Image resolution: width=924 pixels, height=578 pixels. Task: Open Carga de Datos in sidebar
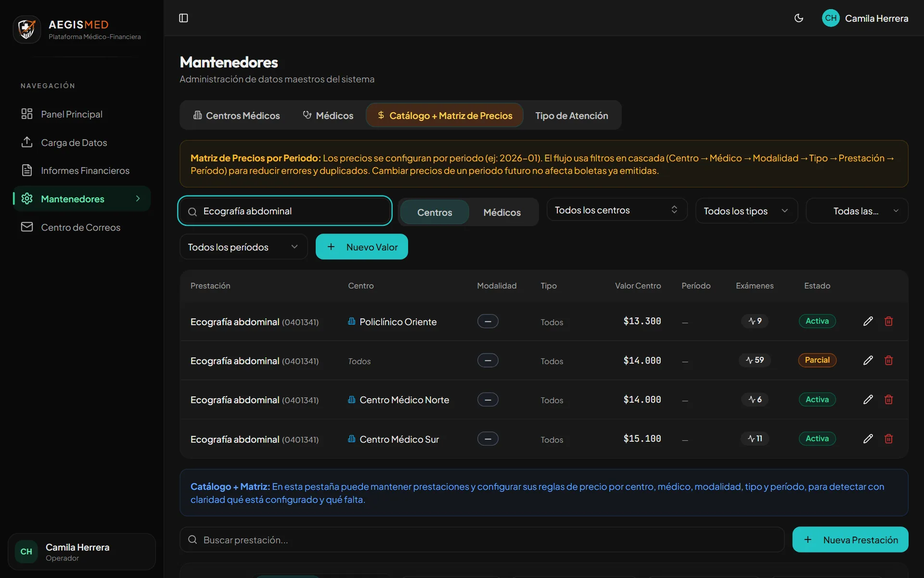82,143
